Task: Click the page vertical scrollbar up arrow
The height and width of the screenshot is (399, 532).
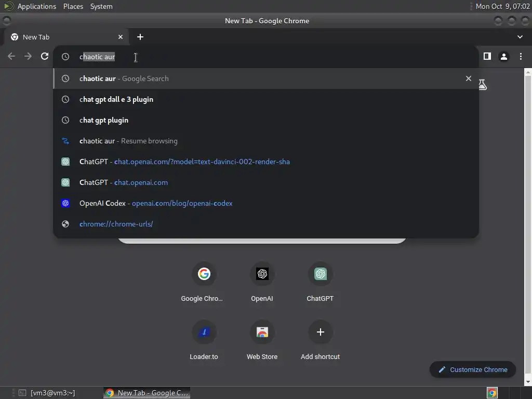Action: 528,72
